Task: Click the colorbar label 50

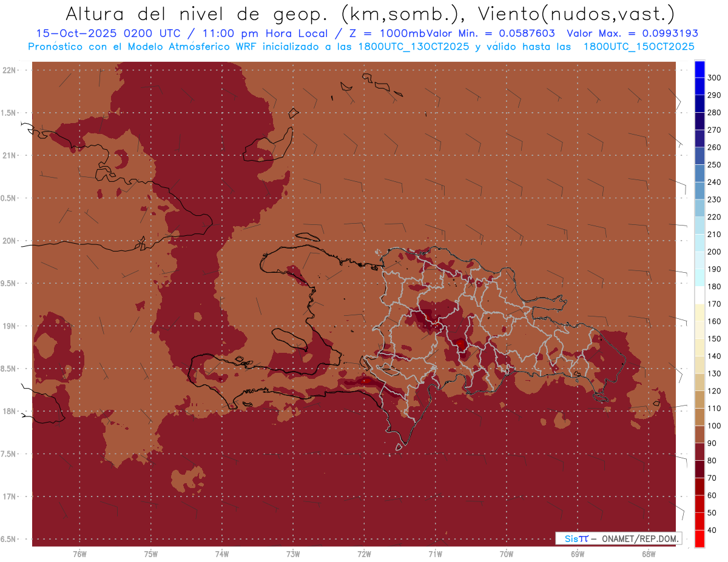Action: click(x=712, y=513)
